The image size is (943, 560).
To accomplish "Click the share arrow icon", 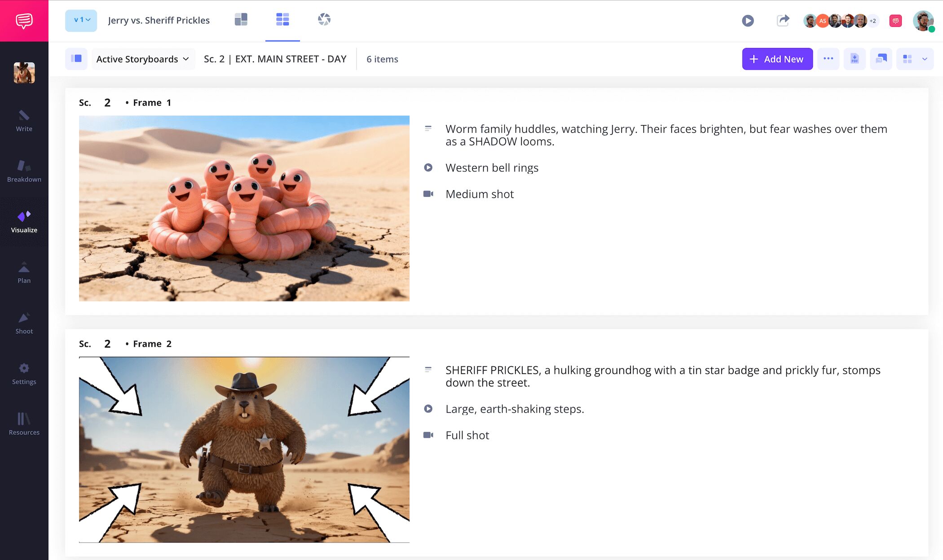I will point(783,21).
